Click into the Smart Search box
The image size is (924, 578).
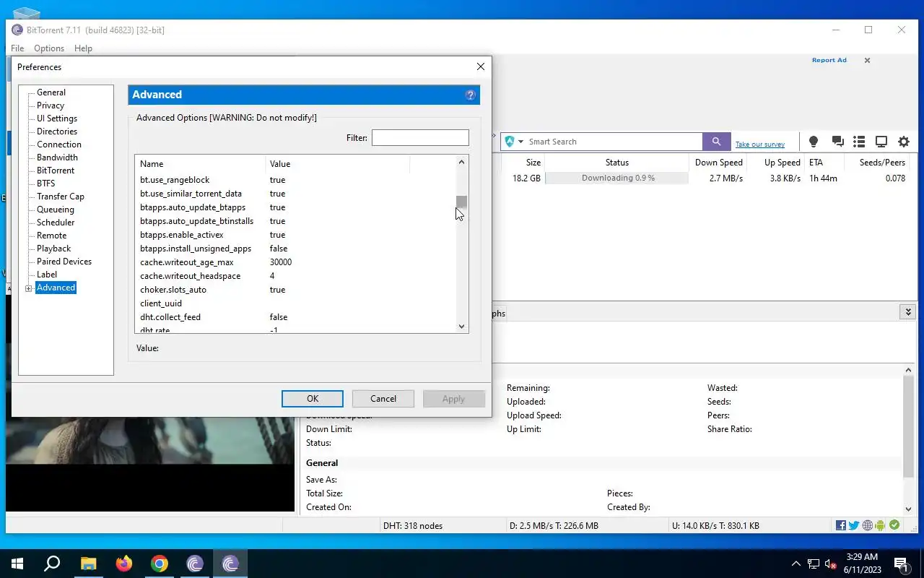tap(614, 142)
